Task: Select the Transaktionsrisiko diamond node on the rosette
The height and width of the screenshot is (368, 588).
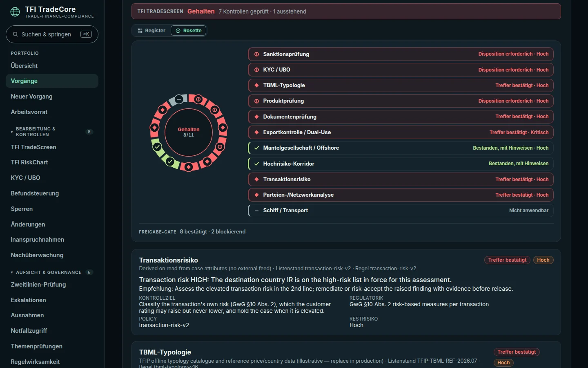Action: [x=154, y=128]
